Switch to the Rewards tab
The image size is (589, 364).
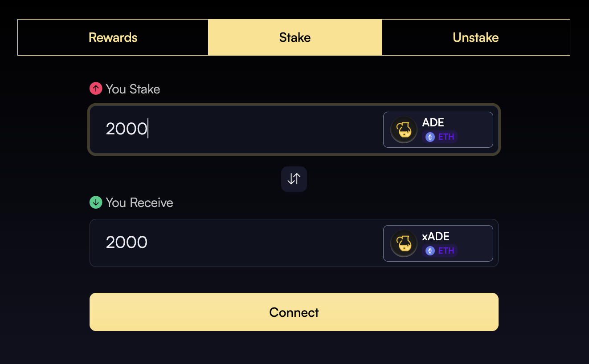tap(113, 37)
